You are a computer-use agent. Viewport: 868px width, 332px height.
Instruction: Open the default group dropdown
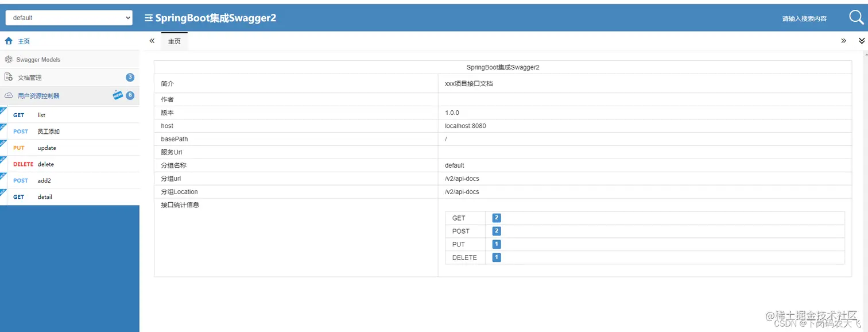click(69, 18)
